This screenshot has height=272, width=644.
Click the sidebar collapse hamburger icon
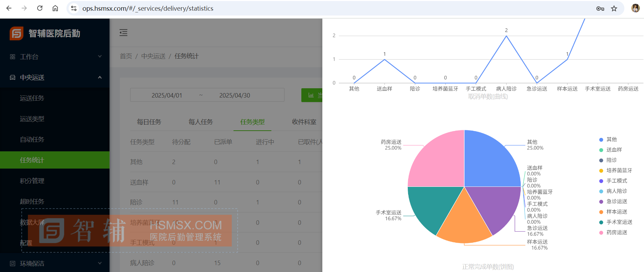123,33
